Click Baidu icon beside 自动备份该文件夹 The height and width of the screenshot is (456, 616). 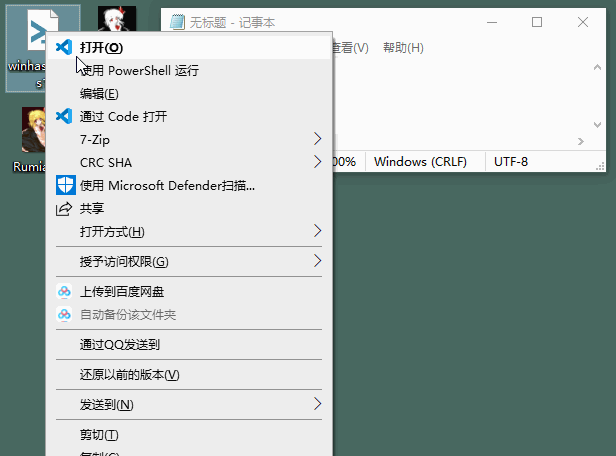[64, 314]
